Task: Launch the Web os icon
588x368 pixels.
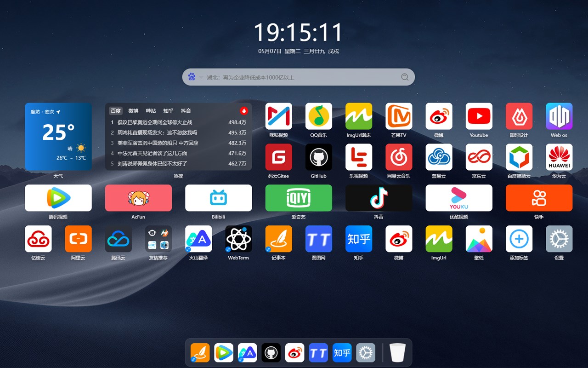Action: pyautogui.click(x=559, y=116)
